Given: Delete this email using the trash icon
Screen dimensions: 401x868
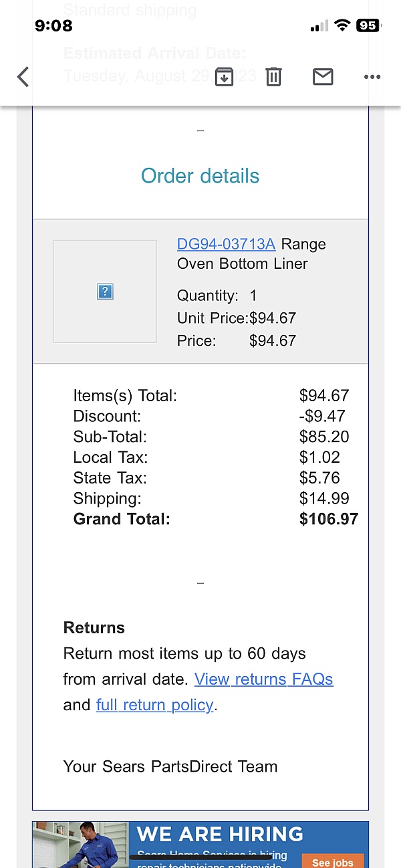Looking at the screenshot, I should [273, 77].
